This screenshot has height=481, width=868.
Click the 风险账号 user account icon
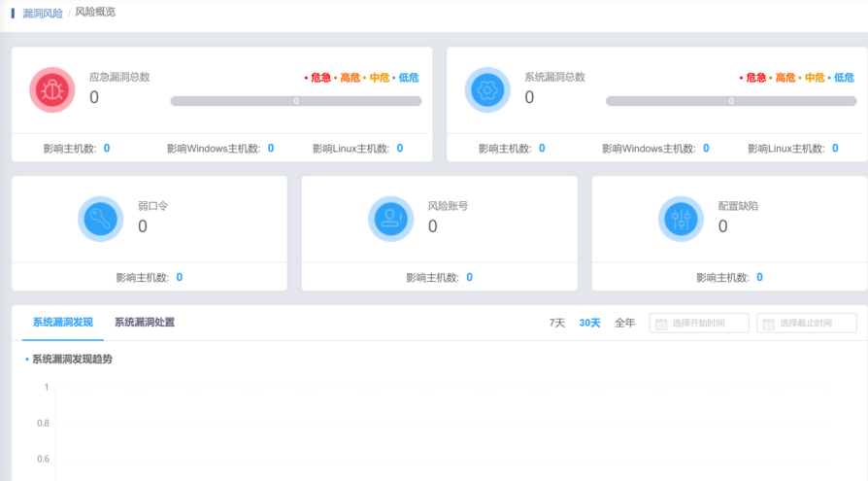click(391, 219)
